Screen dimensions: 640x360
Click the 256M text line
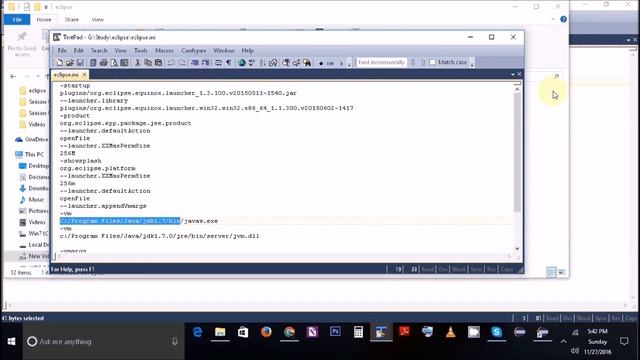point(67,153)
